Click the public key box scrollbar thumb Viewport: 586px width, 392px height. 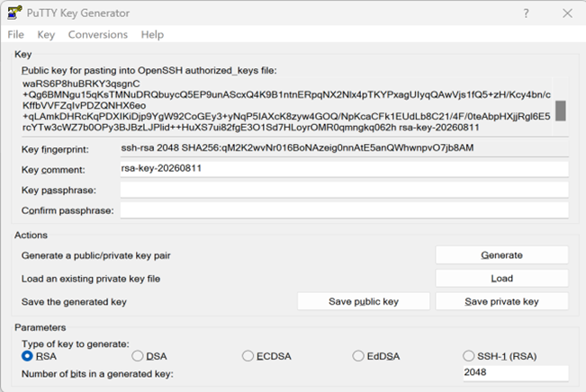[560, 111]
